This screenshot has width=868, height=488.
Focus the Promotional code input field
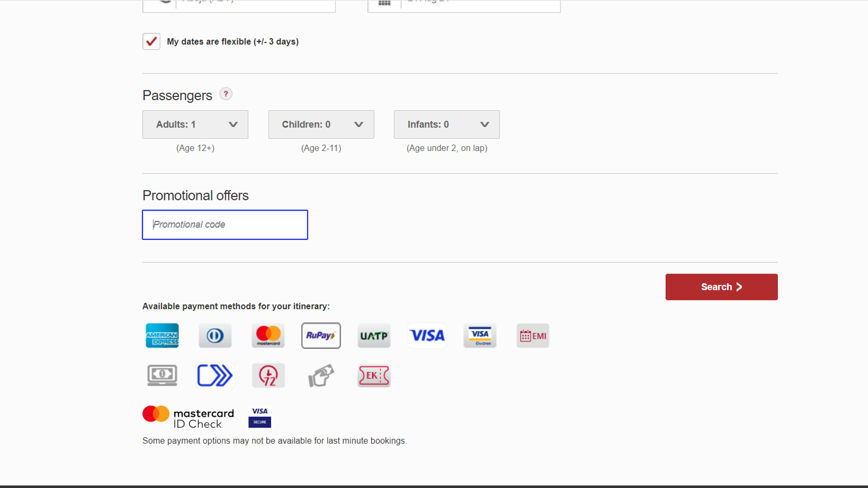pyautogui.click(x=225, y=225)
